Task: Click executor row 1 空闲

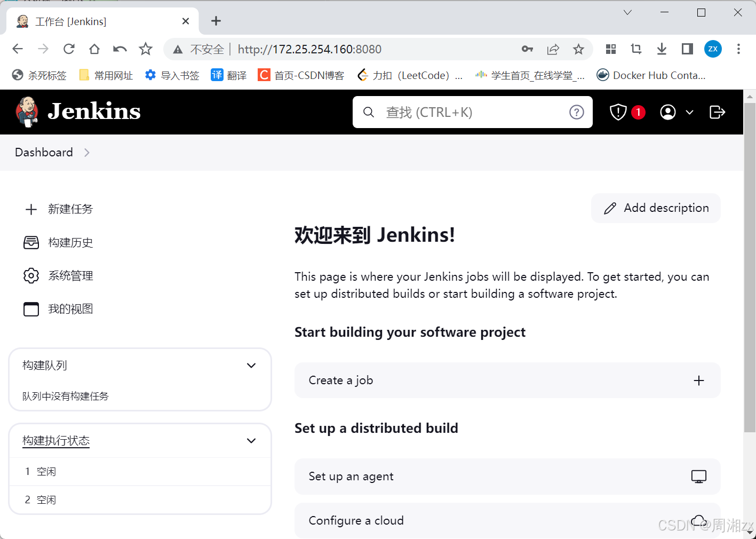Action: [x=140, y=472]
